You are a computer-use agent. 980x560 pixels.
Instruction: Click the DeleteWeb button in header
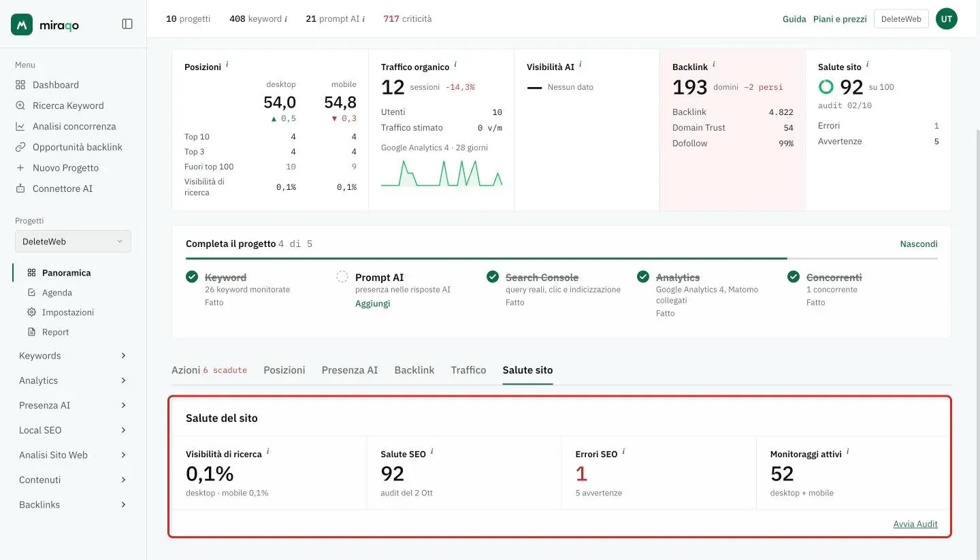[x=901, y=19]
